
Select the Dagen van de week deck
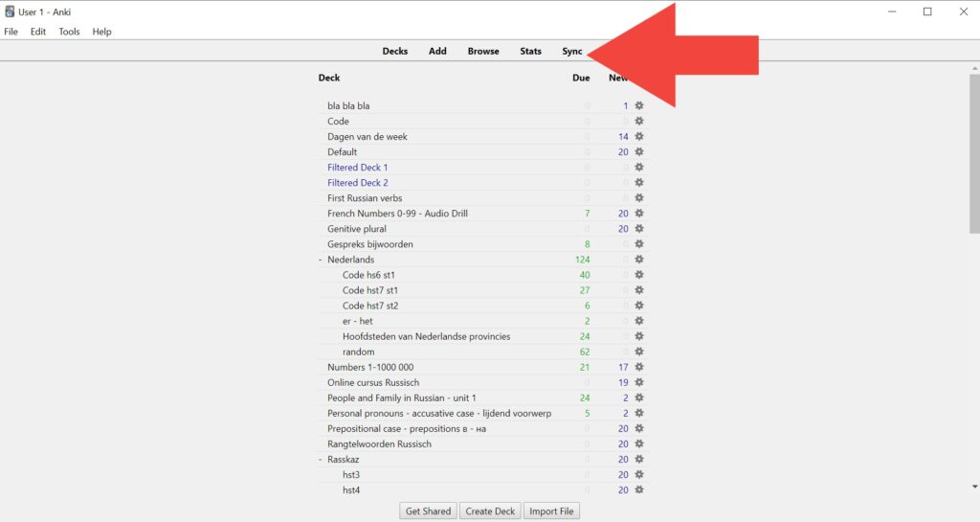367,136
